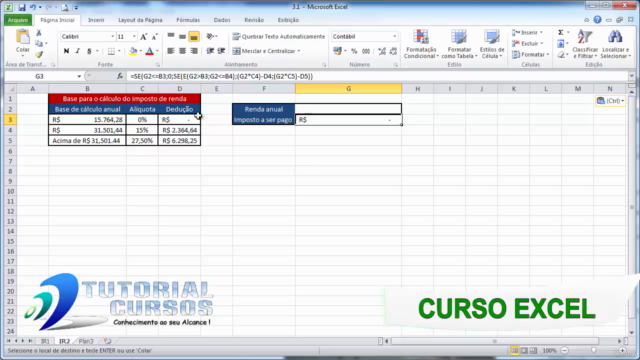Switch to the Fórmulas tab
The image size is (640, 360).
pos(188,20)
